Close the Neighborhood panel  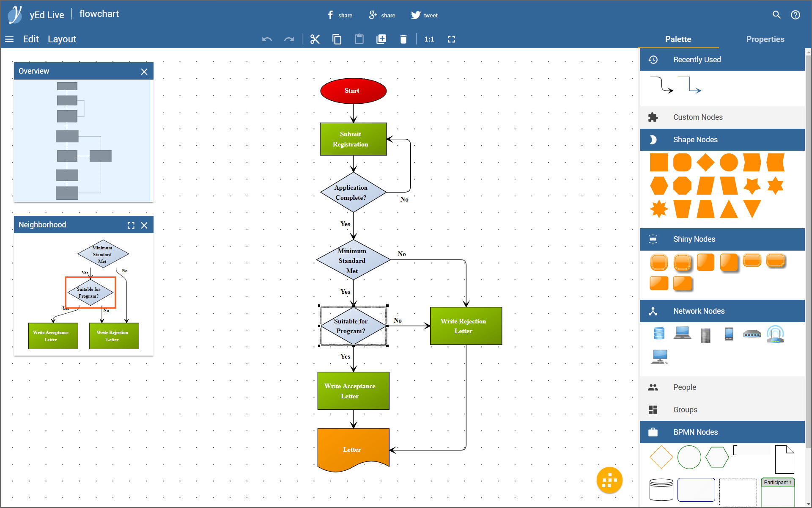(145, 224)
